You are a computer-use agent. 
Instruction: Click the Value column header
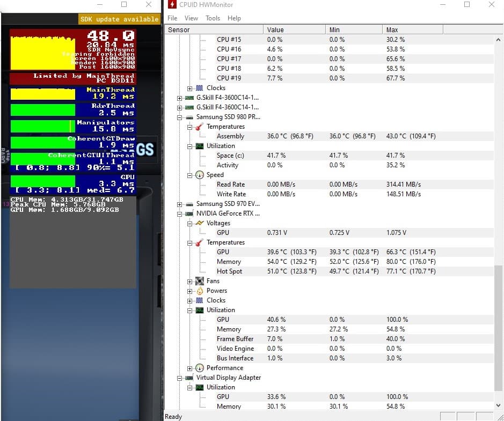pyautogui.click(x=295, y=30)
